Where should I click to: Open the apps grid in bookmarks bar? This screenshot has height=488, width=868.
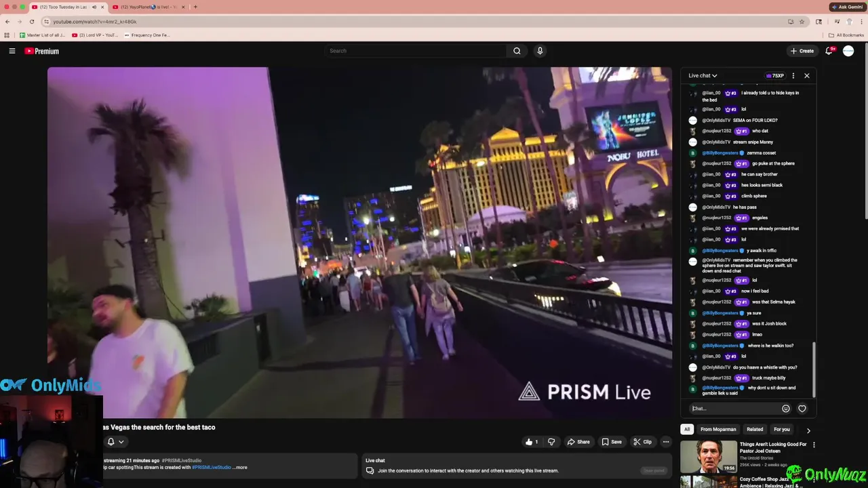pyautogui.click(x=7, y=35)
